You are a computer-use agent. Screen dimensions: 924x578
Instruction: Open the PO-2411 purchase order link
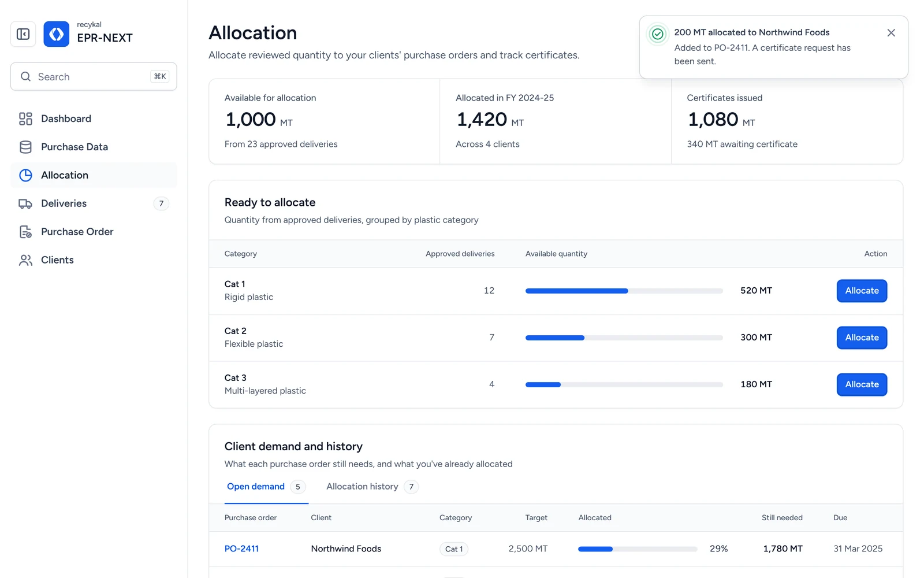[x=241, y=549]
